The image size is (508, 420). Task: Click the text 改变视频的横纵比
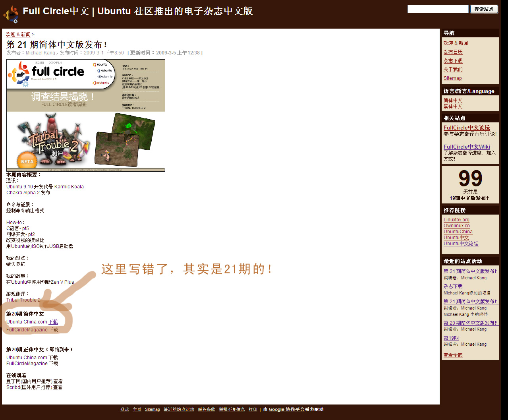[x=25, y=240]
